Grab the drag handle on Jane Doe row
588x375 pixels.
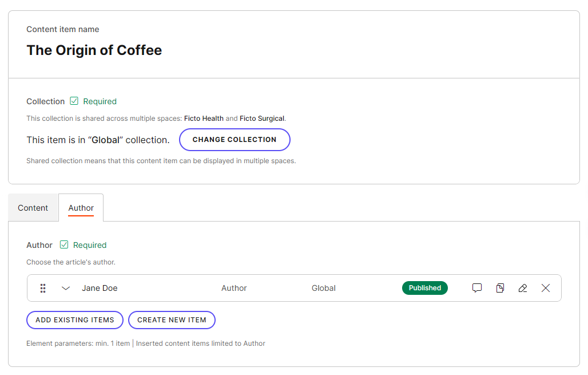click(43, 288)
